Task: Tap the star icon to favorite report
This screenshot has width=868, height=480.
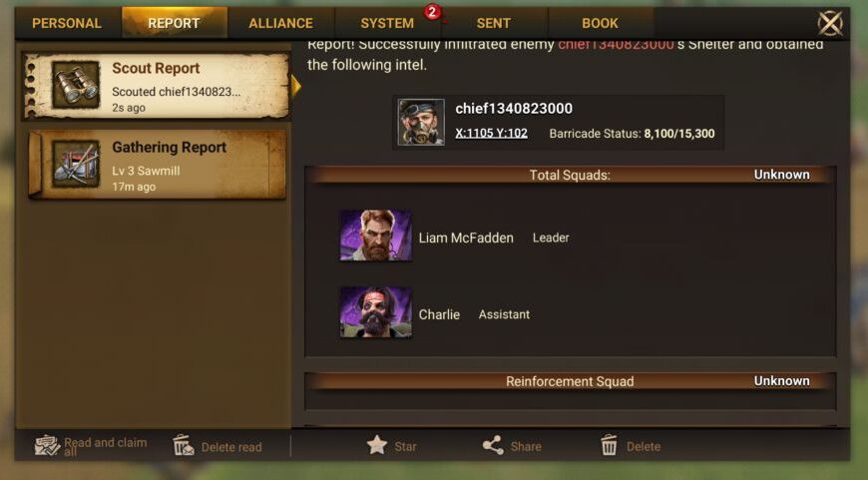Action: tap(377, 444)
